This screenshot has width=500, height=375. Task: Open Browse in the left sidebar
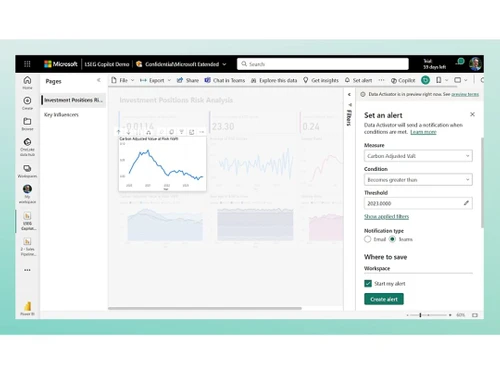coord(27,124)
